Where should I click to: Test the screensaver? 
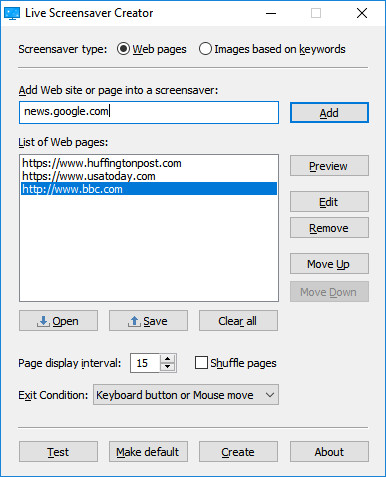coord(58,452)
